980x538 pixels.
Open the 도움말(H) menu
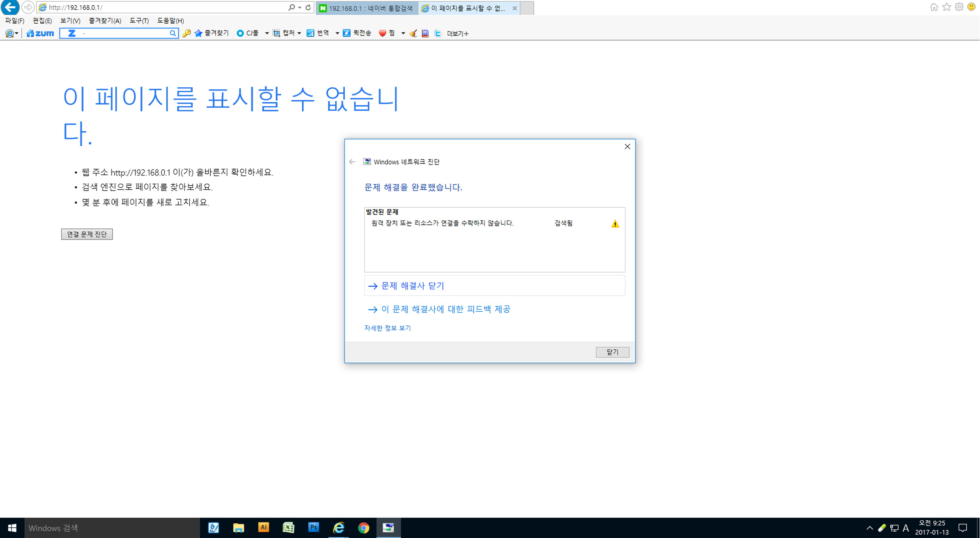[170, 21]
